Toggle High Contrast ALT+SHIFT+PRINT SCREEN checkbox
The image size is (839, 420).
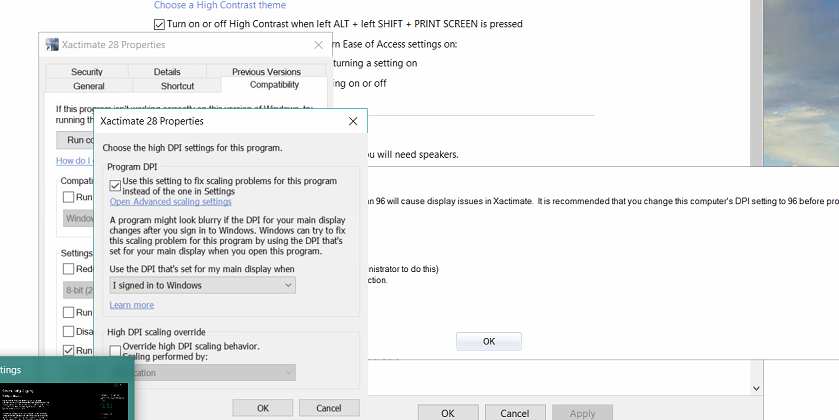159,24
